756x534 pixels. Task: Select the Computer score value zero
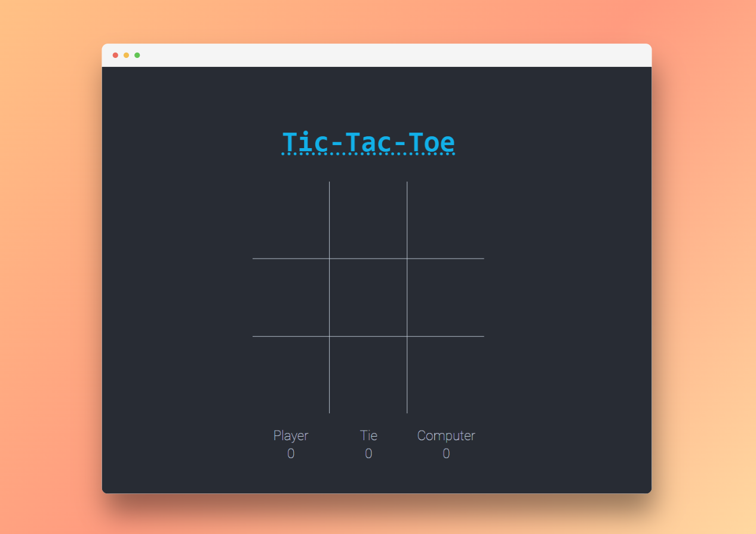point(446,454)
